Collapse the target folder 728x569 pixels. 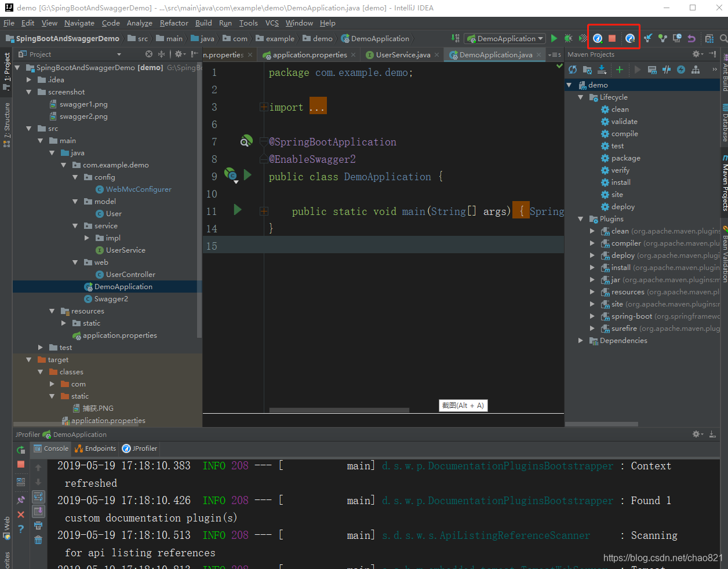29,360
